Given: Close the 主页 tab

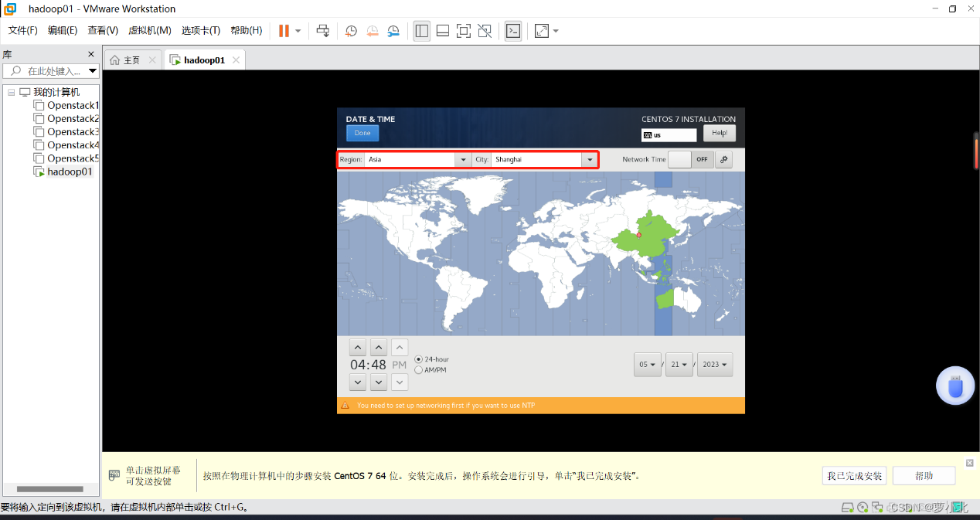Looking at the screenshot, I should (152, 59).
